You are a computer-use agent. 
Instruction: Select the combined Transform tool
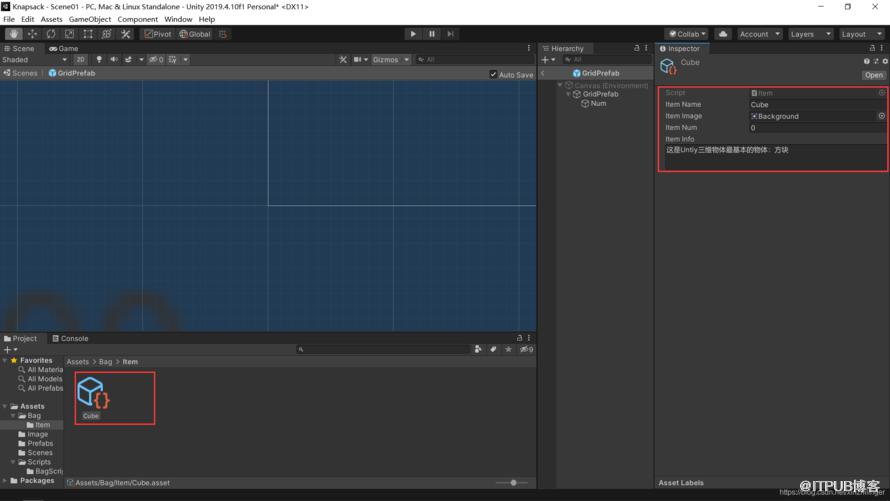point(107,34)
